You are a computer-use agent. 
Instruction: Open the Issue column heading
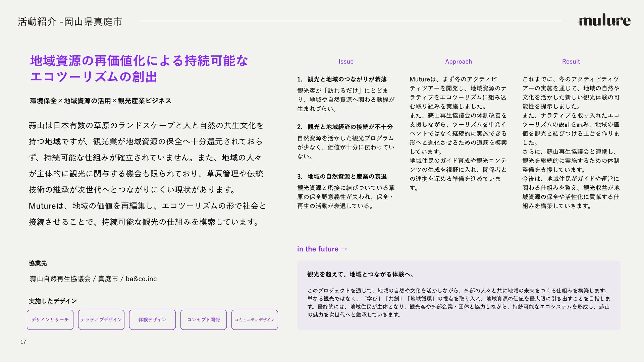tap(346, 62)
